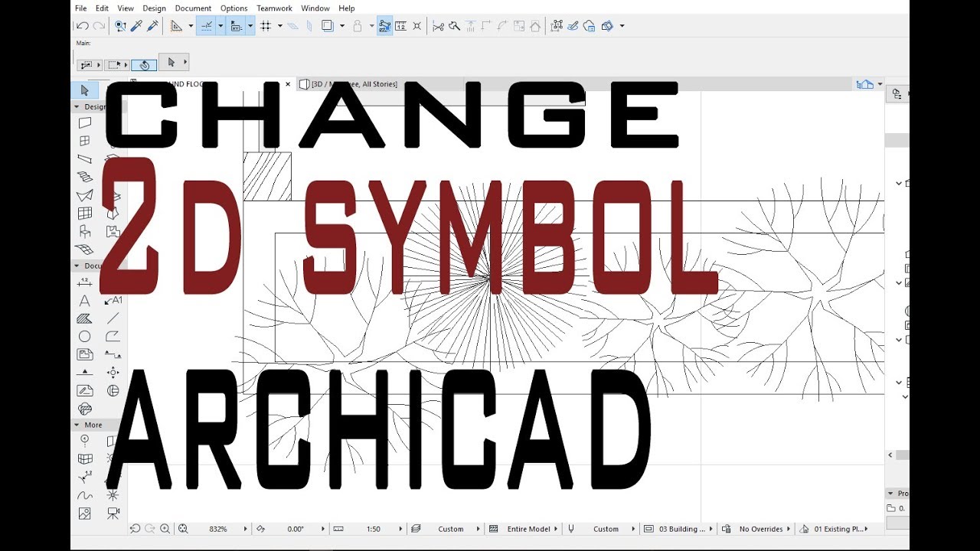Viewport: 980px width, 551px height.
Task: Click the Trace Reference icon
Action: point(328,26)
